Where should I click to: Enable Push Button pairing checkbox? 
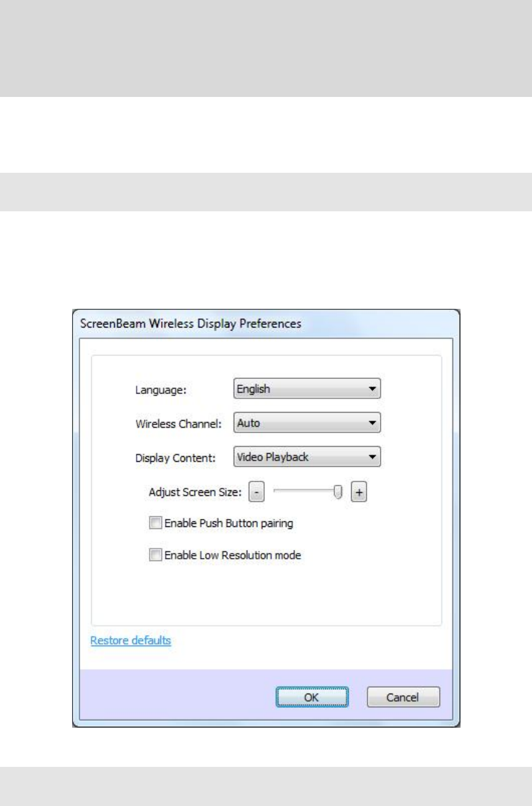pyautogui.click(x=155, y=523)
